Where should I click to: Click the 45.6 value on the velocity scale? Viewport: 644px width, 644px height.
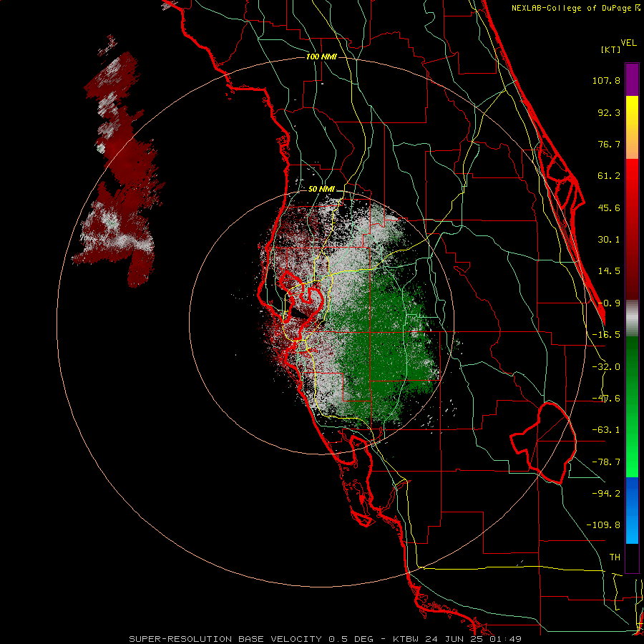(x=609, y=208)
